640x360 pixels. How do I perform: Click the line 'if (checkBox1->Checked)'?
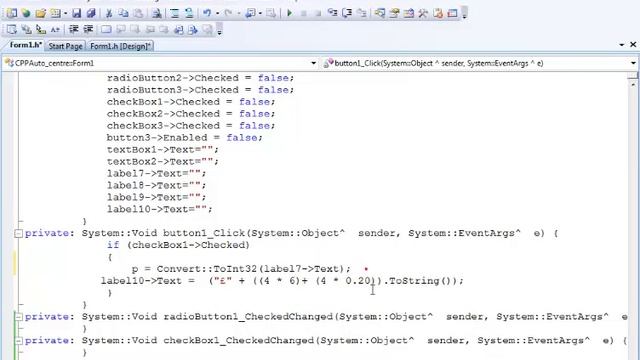click(178, 245)
